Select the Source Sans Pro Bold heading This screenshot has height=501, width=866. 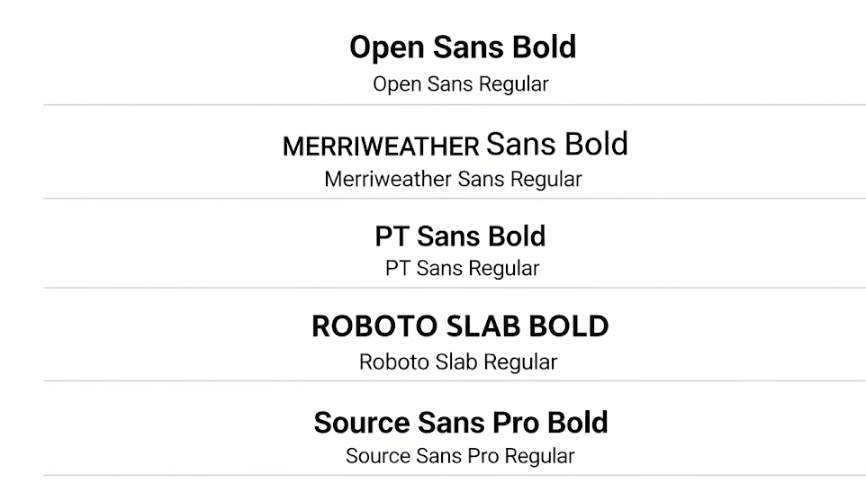tap(461, 423)
